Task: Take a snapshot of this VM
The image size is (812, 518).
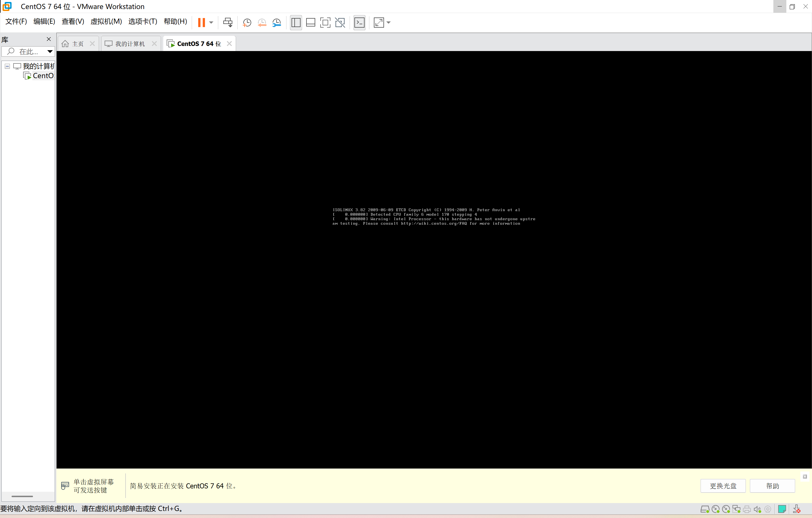Action: coord(247,23)
